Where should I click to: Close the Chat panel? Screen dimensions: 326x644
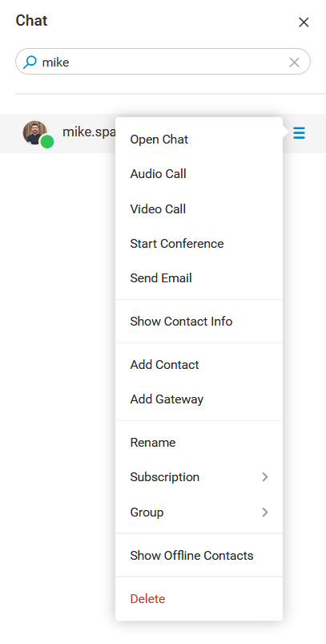coord(304,22)
